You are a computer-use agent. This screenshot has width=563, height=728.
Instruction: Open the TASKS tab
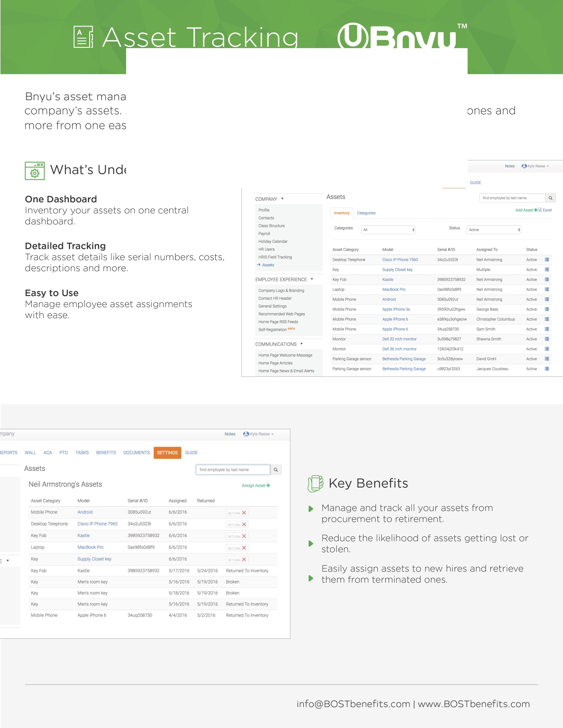82,453
